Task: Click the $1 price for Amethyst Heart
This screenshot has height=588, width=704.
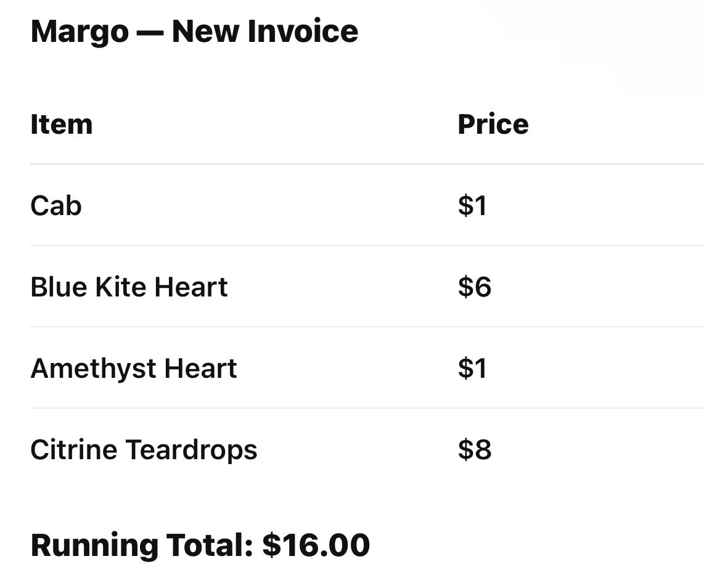Action: coord(472,368)
